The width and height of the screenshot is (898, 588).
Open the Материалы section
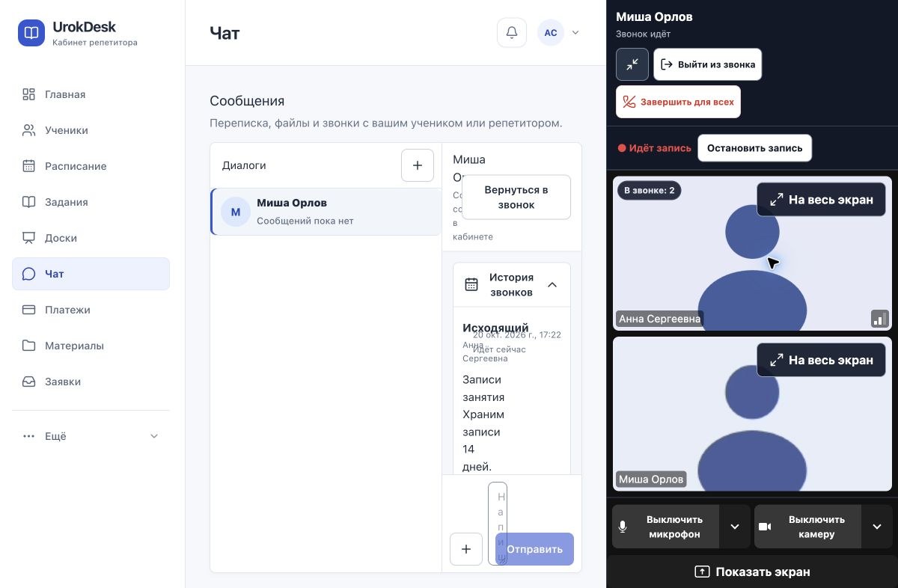(x=91, y=346)
